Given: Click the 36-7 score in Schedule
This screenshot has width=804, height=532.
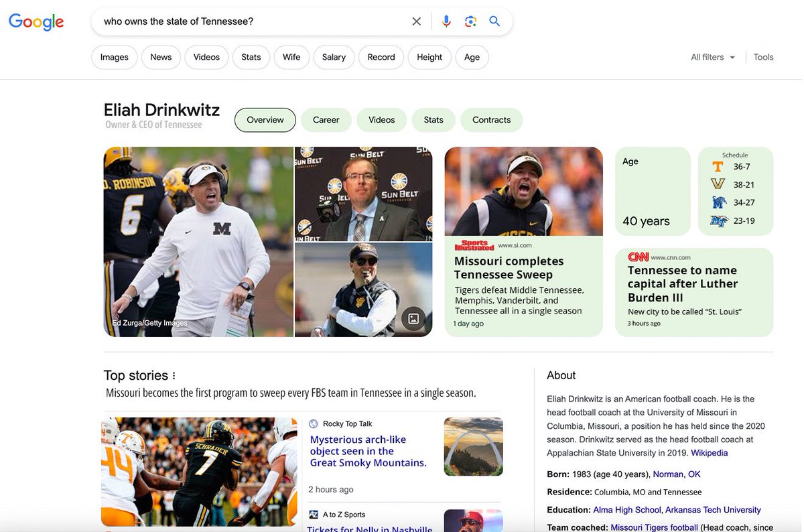Looking at the screenshot, I should [x=742, y=166].
